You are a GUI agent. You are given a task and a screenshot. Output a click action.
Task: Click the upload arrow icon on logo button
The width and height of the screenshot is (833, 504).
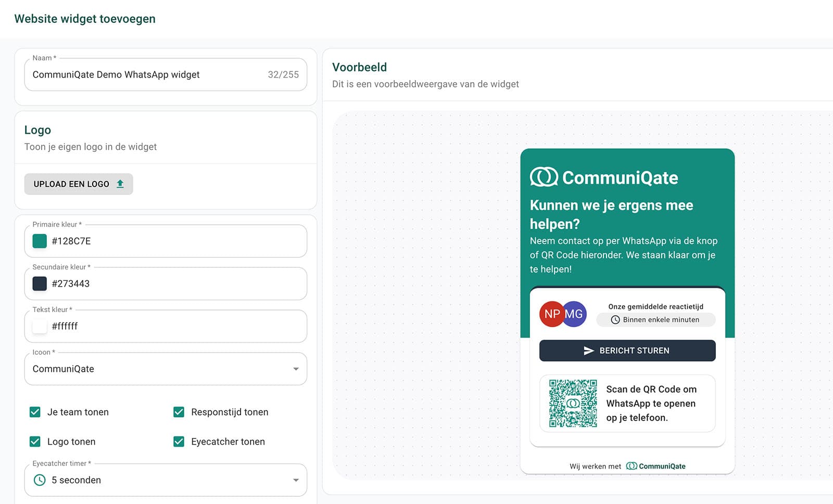pyautogui.click(x=120, y=184)
